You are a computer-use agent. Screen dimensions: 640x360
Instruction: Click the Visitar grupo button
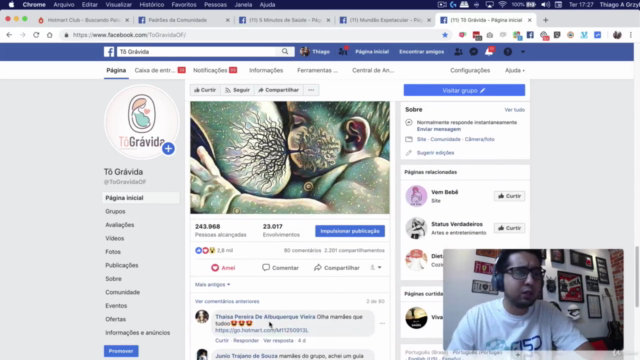click(464, 90)
